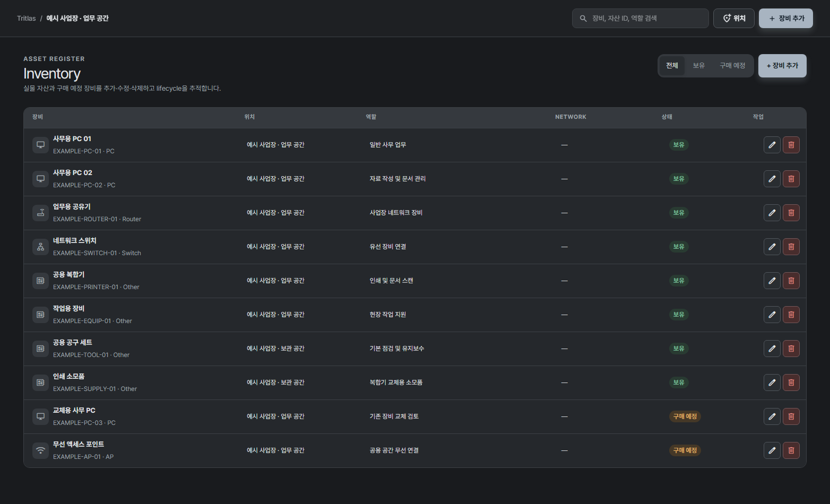The width and height of the screenshot is (830, 504).
Task: Edit the 인쇄 소모품 row
Action: pos(772,383)
